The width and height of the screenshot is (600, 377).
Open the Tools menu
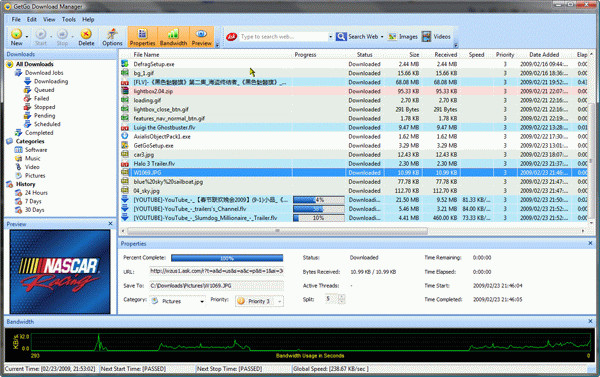pos(68,19)
